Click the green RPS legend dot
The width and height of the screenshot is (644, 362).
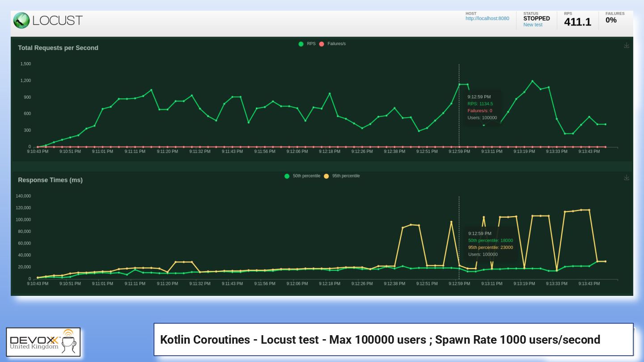tap(301, 44)
